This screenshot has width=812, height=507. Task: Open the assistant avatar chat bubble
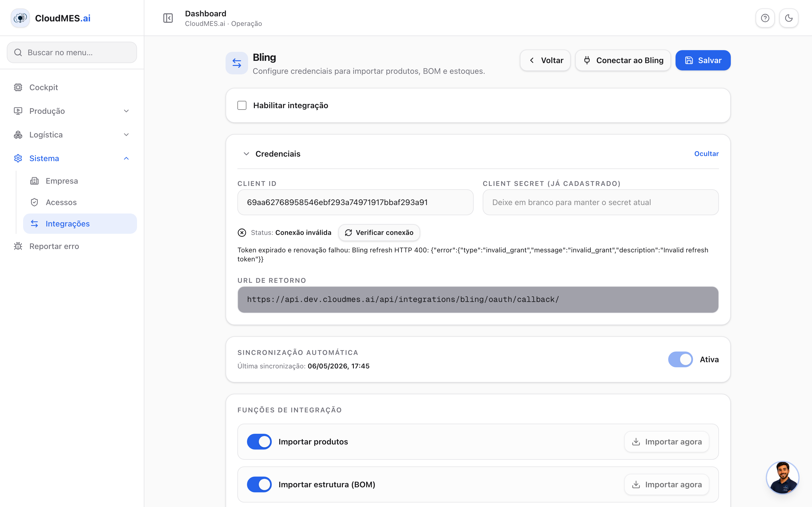(782, 477)
